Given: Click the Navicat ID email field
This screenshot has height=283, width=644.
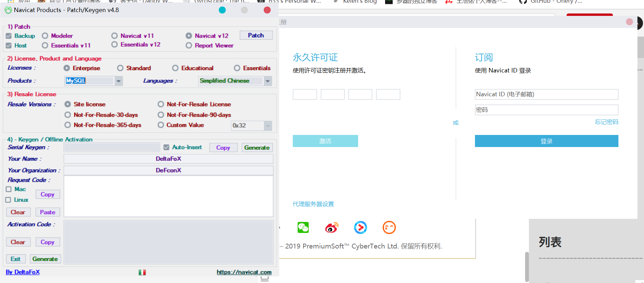Looking at the screenshot, I should [x=547, y=94].
